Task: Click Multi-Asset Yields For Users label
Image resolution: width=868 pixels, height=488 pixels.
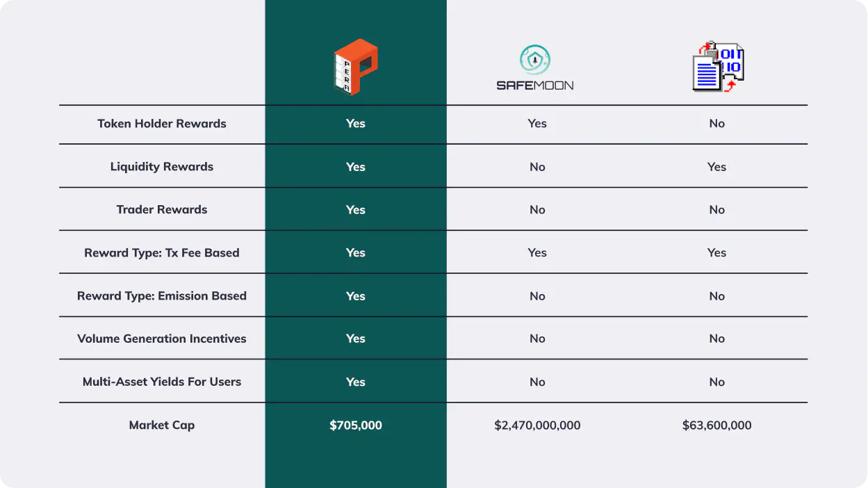Action: (x=162, y=382)
